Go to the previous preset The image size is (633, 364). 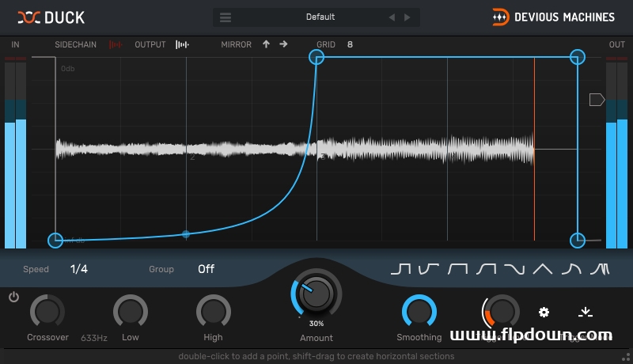pyautogui.click(x=392, y=17)
